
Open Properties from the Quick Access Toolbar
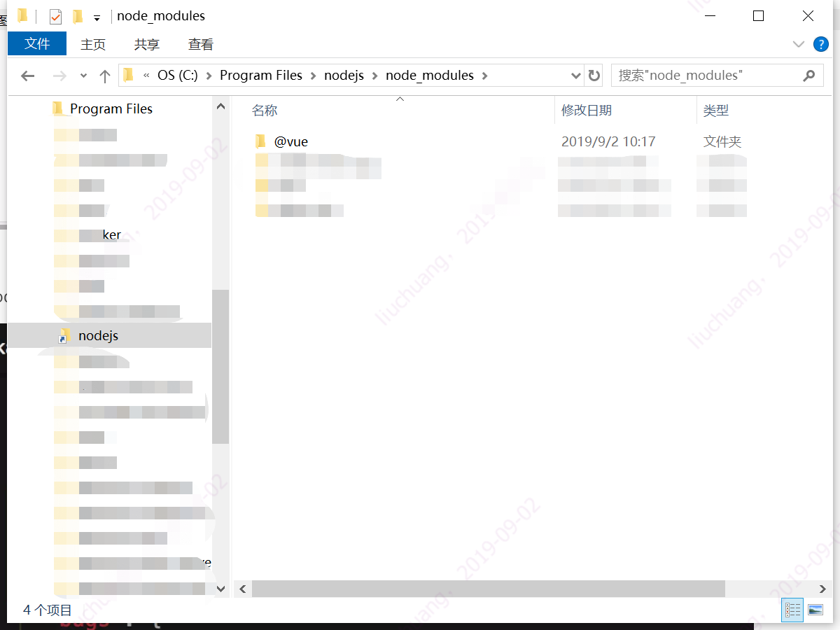point(55,16)
